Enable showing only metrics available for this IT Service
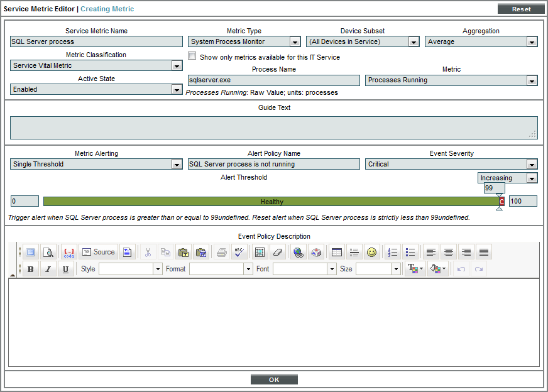548x392 pixels. tap(192, 55)
